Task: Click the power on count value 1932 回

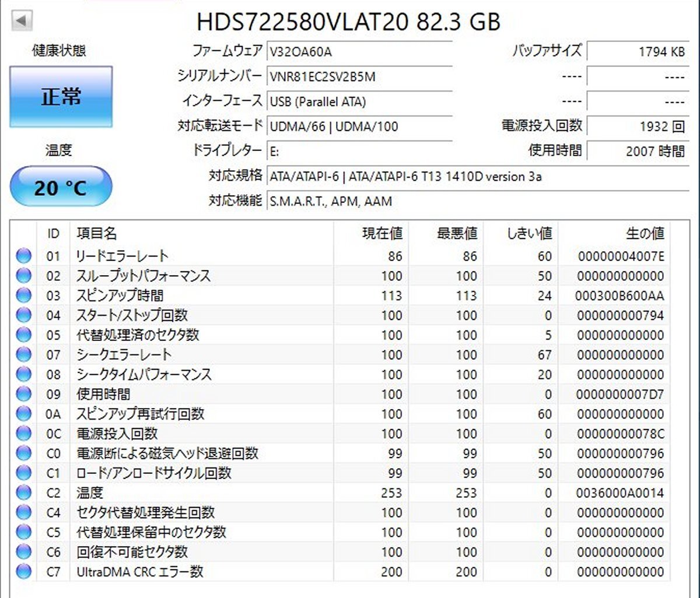Action: [x=638, y=126]
